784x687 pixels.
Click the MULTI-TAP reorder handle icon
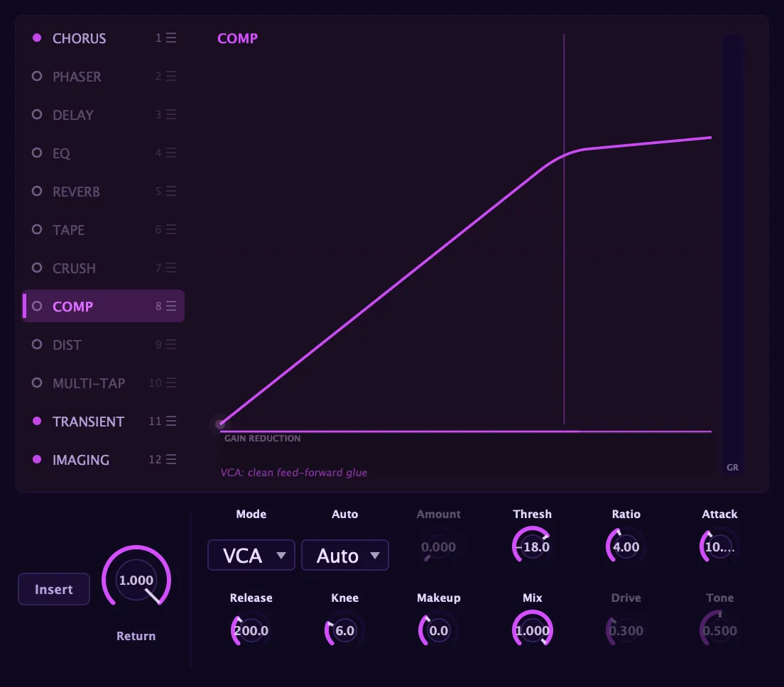[x=171, y=383]
